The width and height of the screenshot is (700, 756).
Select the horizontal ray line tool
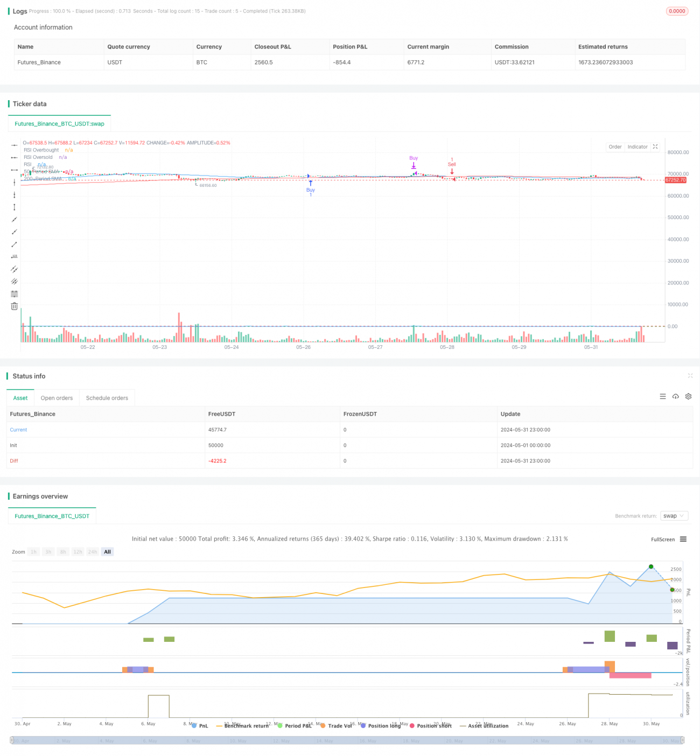pos(15,158)
